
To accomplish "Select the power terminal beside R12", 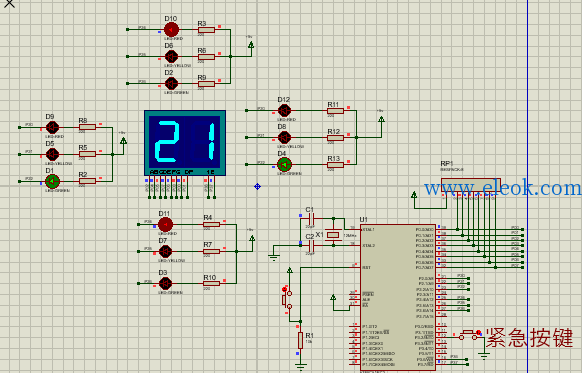I will tap(381, 119).
